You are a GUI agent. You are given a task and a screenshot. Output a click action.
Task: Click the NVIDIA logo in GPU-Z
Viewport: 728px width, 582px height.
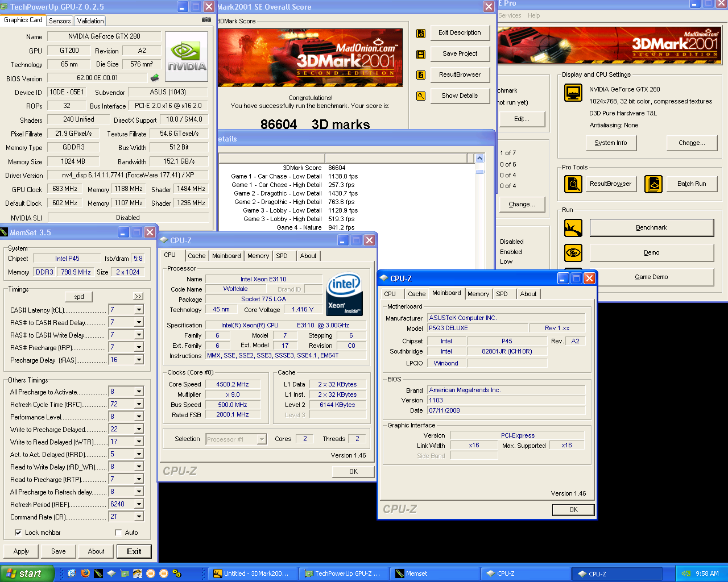click(187, 57)
